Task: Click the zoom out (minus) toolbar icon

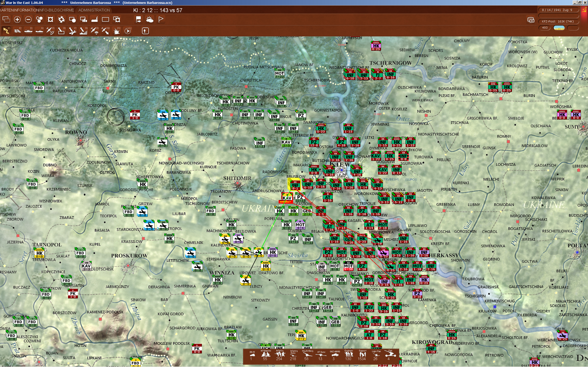Action: (x=28, y=19)
